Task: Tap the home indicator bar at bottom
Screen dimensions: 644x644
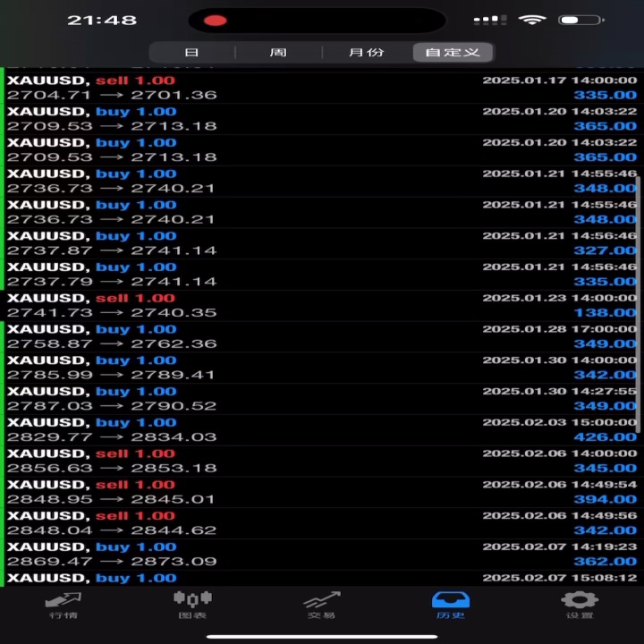Action: coord(322,637)
